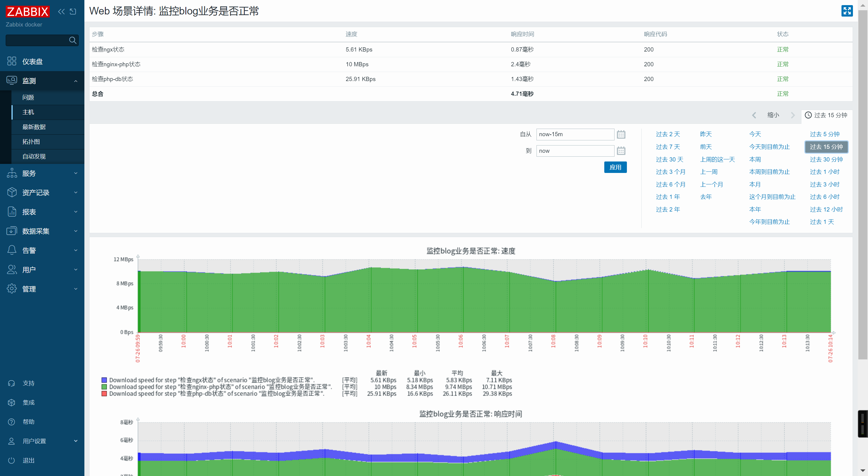Viewport: 868px width, 476px height.
Task: Click the Data collection (数据采集) icon
Action: (x=12, y=231)
